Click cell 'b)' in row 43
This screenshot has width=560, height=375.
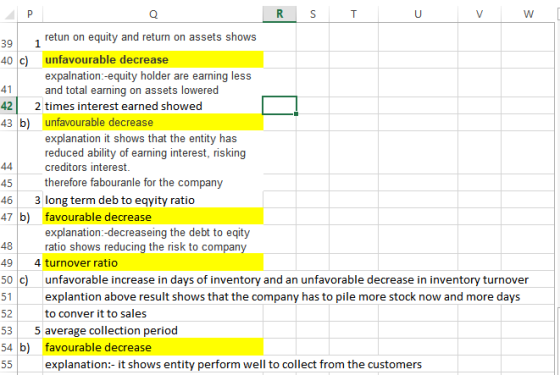[30, 122]
